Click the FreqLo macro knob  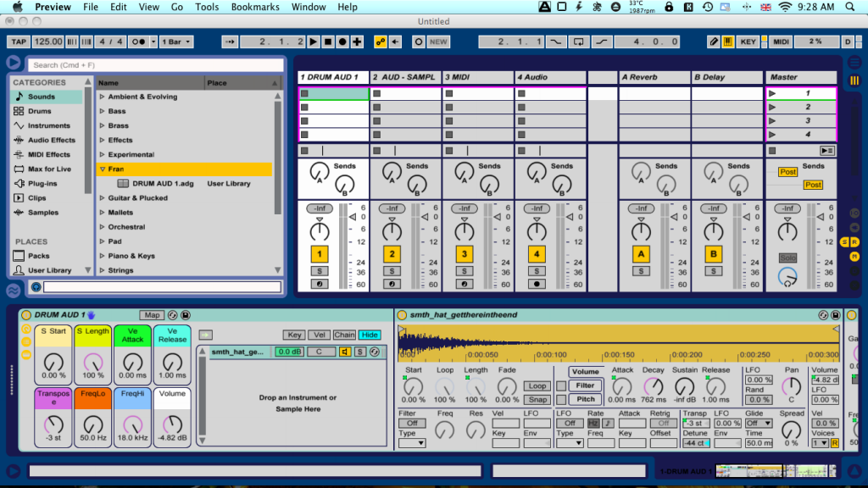pyautogui.click(x=93, y=425)
